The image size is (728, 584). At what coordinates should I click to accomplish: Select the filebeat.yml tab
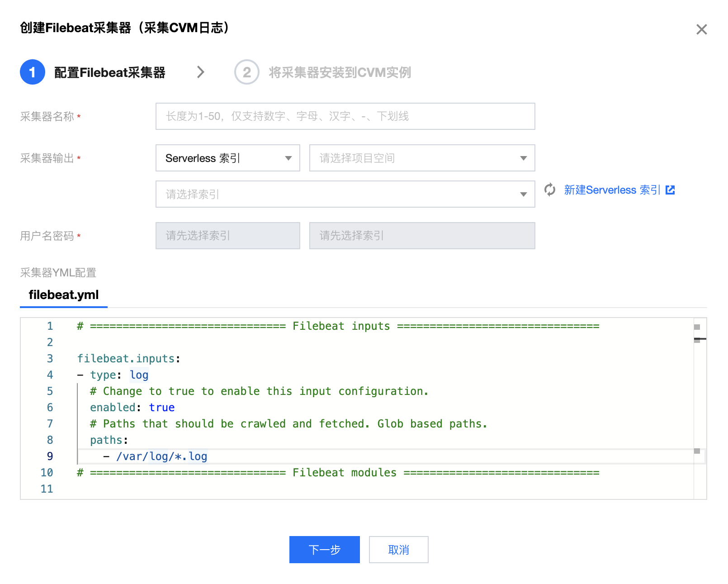click(64, 295)
